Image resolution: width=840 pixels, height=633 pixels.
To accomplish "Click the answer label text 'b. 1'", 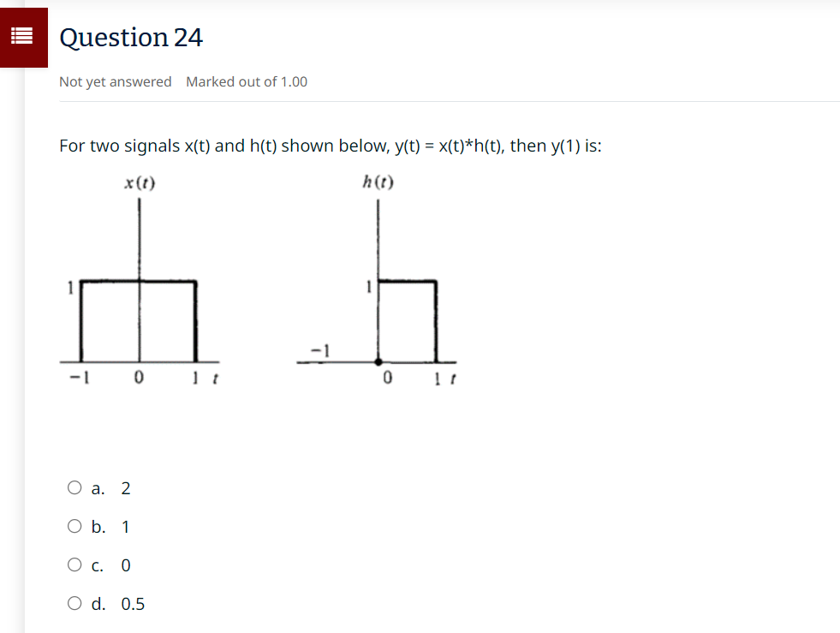I will pyautogui.click(x=110, y=527).
